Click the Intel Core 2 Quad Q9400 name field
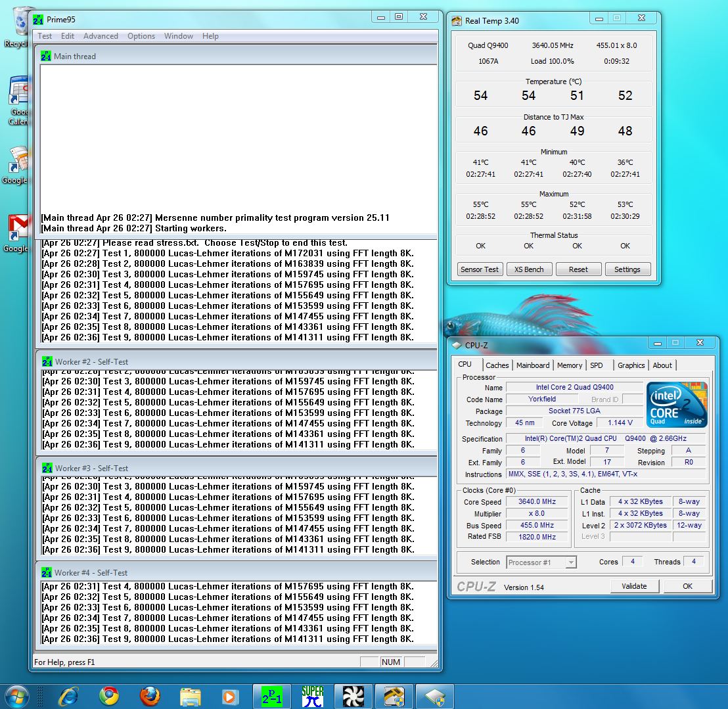The image size is (728, 709). [575, 387]
